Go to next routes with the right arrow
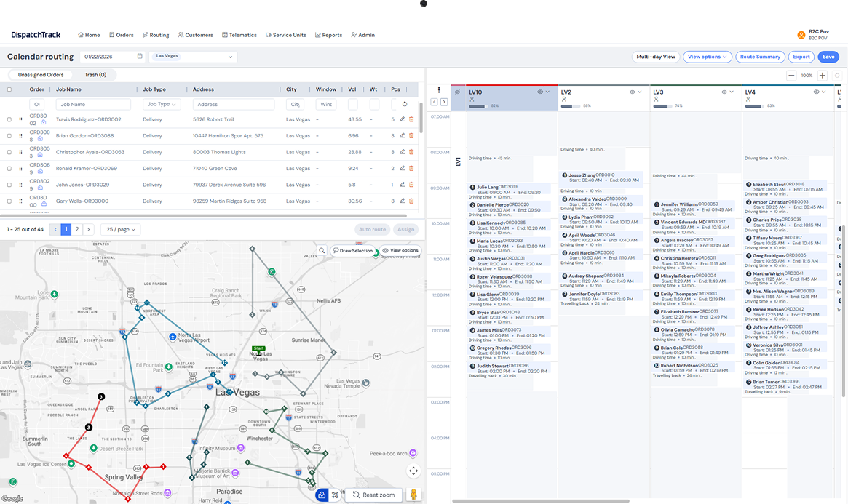Screen dimensions: 848x504 click(x=444, y=102)
